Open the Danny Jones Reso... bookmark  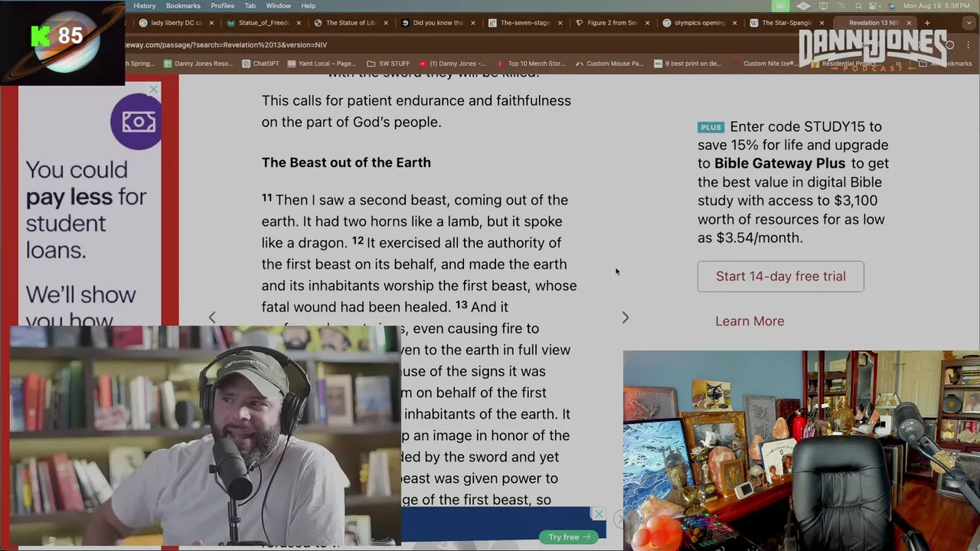[x=198, y=64]
